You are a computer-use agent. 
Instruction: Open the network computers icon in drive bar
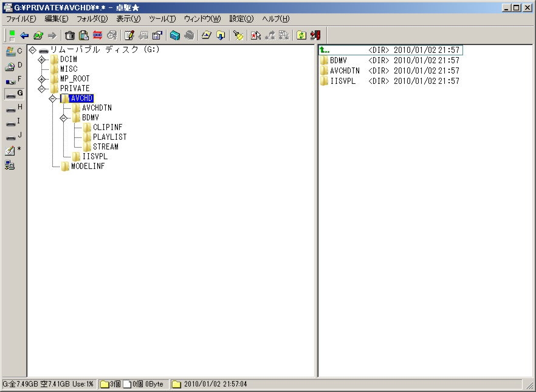10,164
